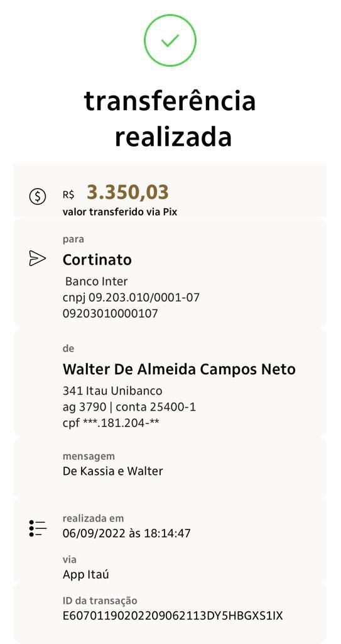The height and width of the screenshot is (644, 341).
Task: Select the CNPJ 09.203.010/0001-07 text
Action: tap(131, 297)
